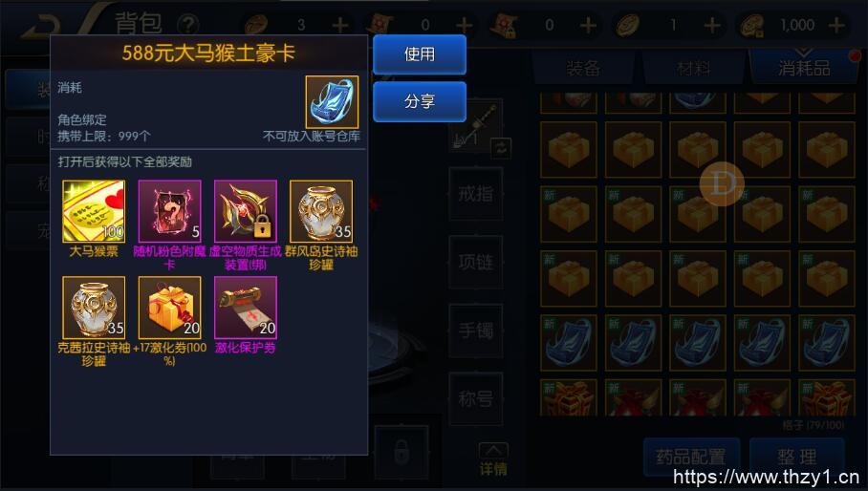
Task: Click the 克茜拉史诗袖珍罐 jar icon
Action: [94, 308]
